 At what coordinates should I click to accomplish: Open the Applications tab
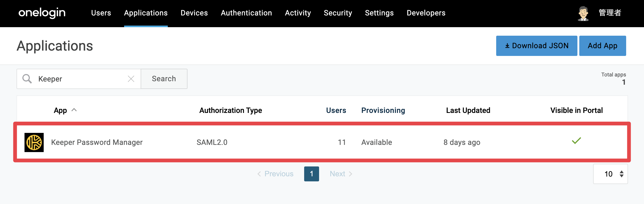tap(146, 13)
